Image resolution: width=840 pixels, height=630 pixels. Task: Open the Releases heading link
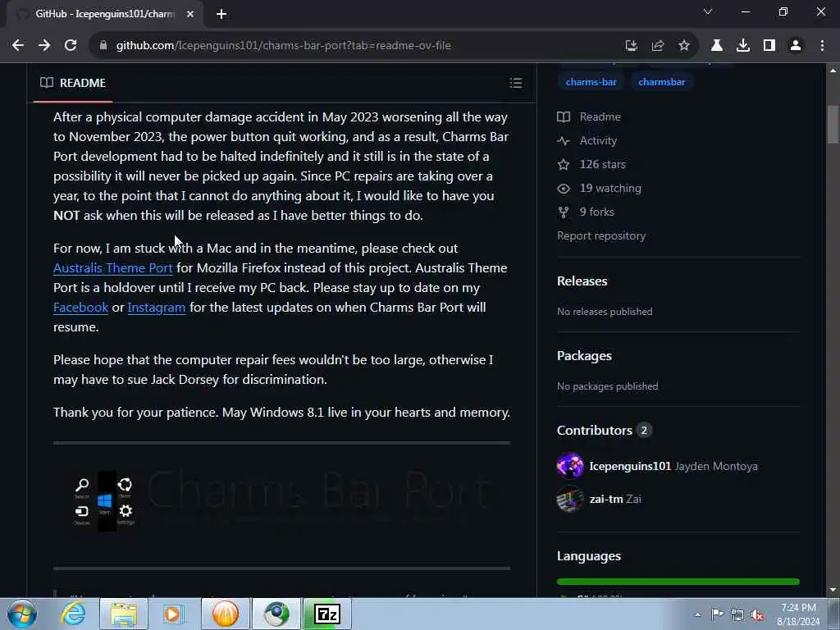582,281
